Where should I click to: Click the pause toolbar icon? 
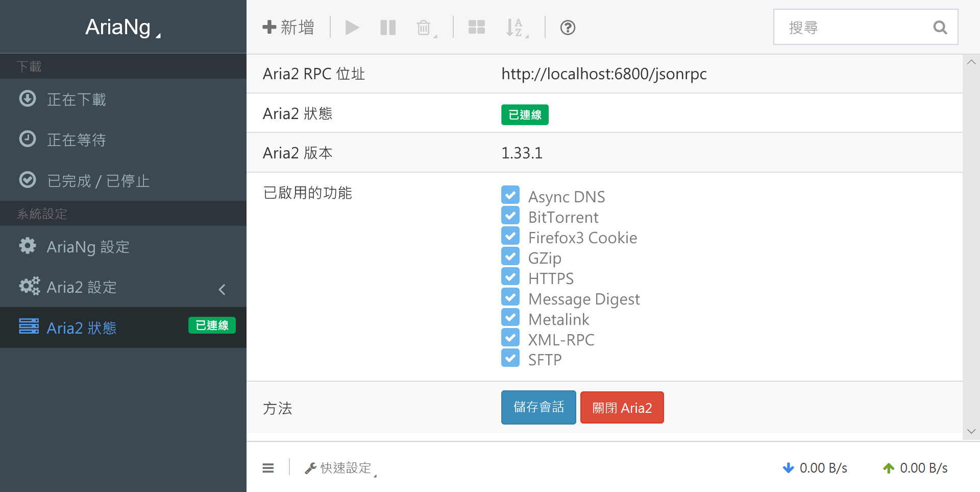(388, 27)
